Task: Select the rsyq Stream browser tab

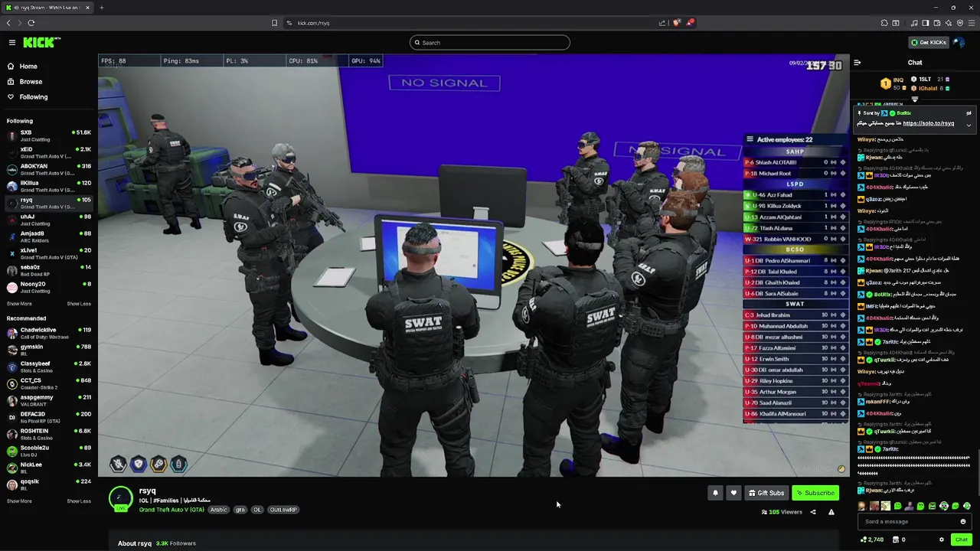Action: 48,8
